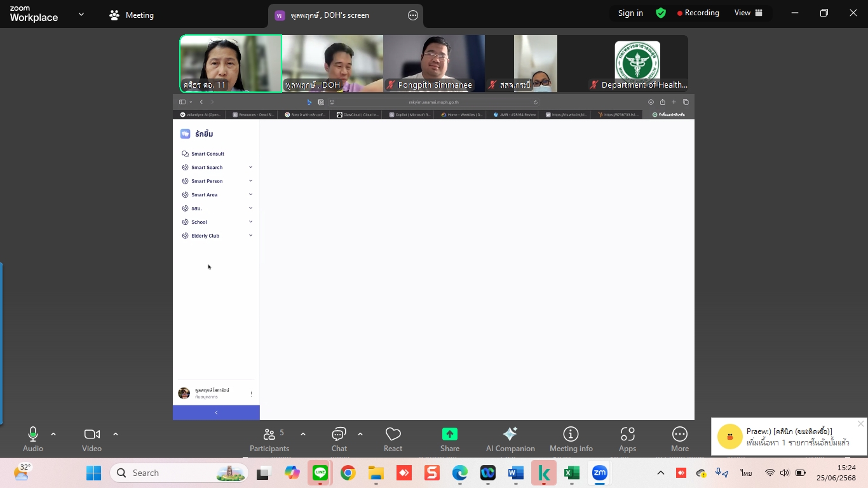
Task: Click the Windows taskbar Search box
Action: [x=180, y=473]
